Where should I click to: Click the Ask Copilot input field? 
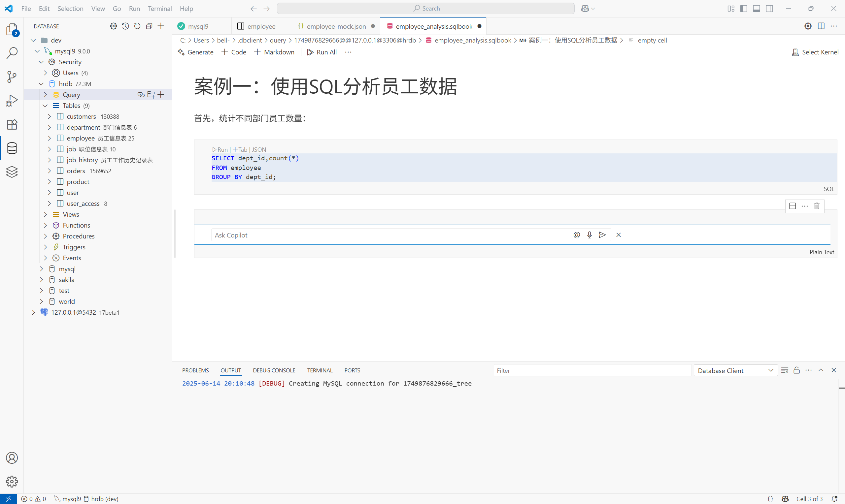click(x=391, y=235)
